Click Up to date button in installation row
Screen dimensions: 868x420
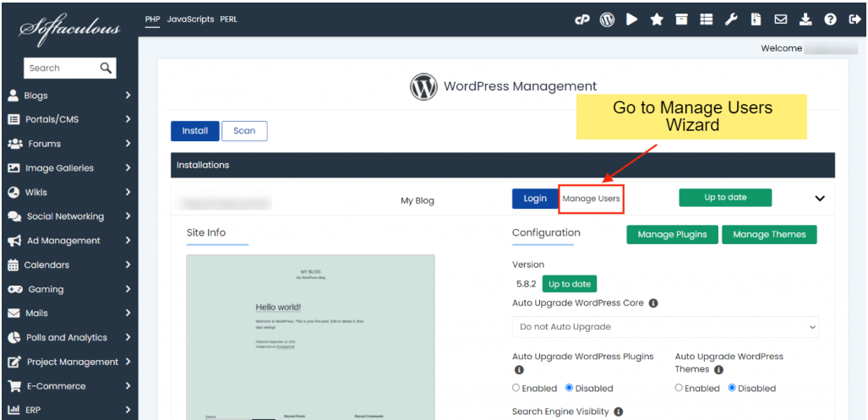(x=725, y=198)
